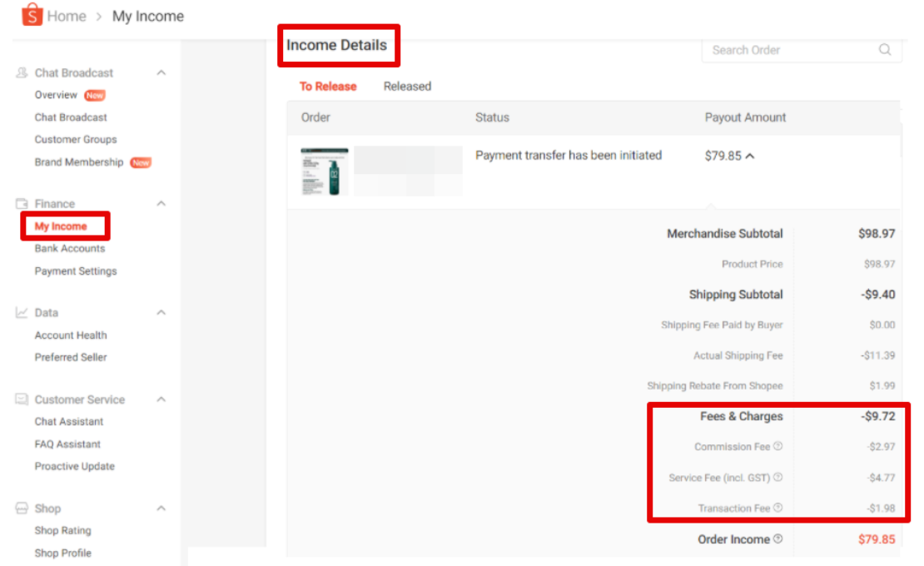Screen dimensions: 924x566
Task: Go to Payment Settings
Action: 76,271
